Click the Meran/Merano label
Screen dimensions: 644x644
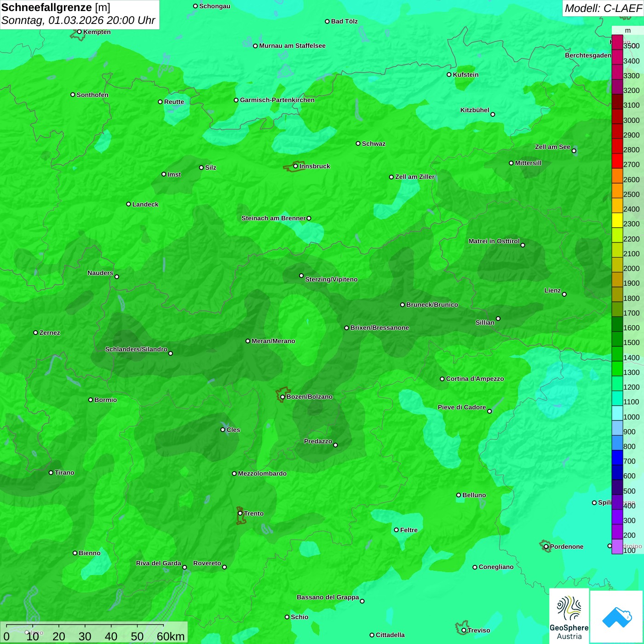point(273,341)
